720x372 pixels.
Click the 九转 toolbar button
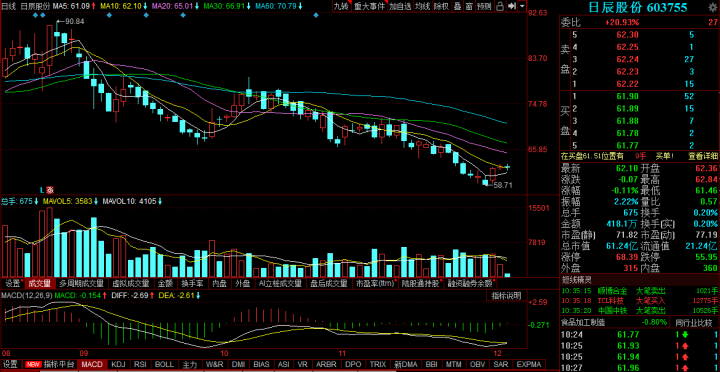[x=341, y=6]
